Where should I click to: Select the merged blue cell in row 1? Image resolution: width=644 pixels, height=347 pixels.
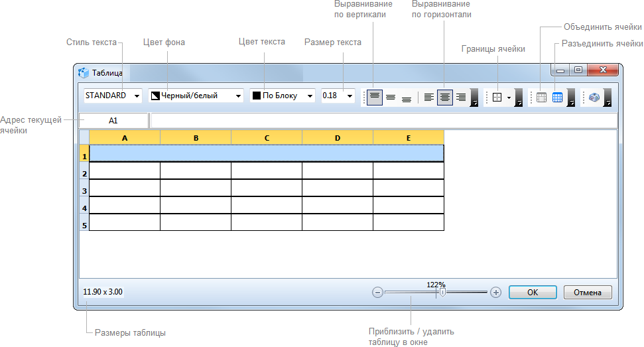[267, 153]
